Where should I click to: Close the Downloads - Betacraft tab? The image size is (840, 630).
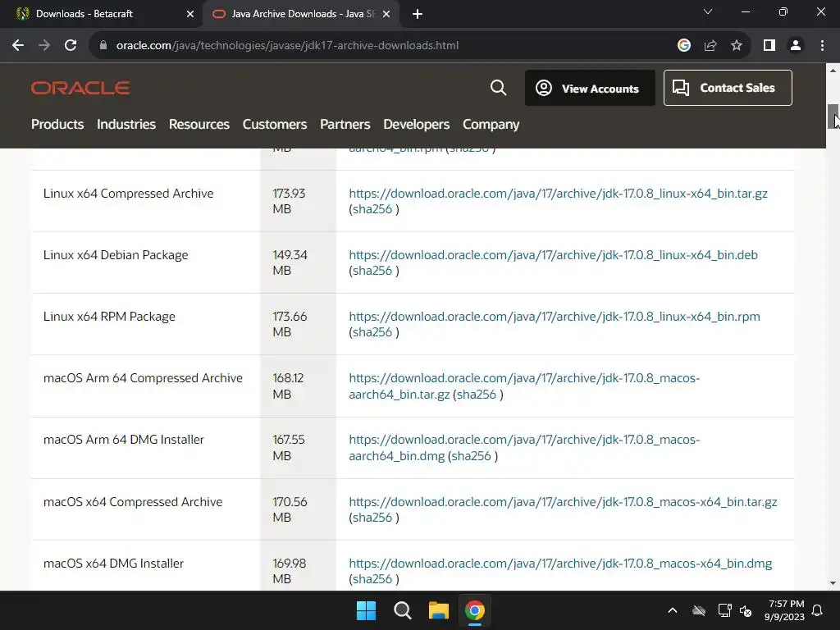pos(189,14)
